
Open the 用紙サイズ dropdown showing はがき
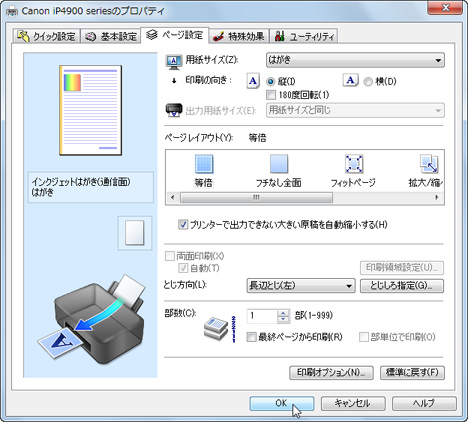pos(355,60)
